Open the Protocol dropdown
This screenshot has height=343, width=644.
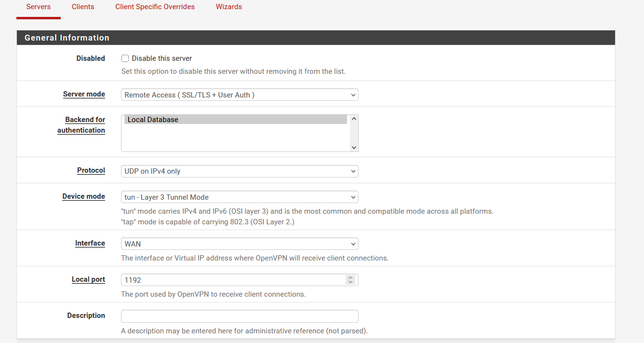click(239, 171)
